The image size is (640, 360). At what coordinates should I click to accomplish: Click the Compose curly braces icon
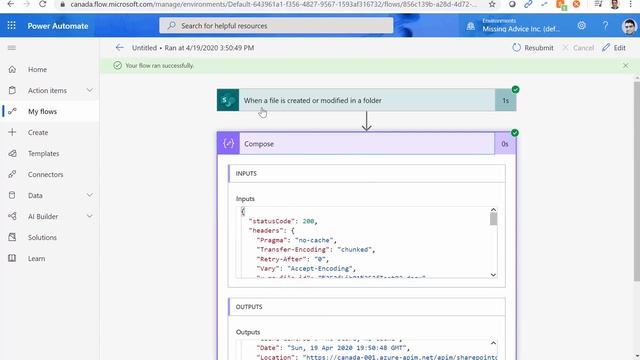tap(228, 144)
